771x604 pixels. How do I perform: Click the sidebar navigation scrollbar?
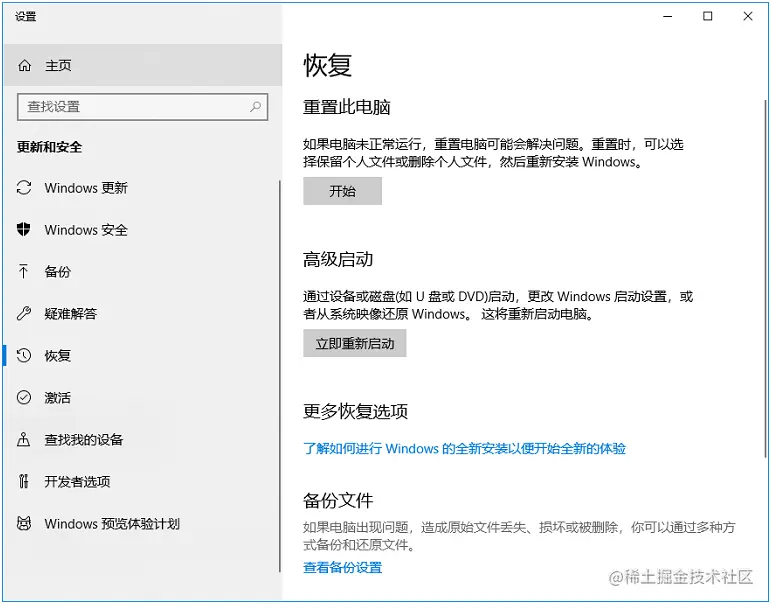click(x=280, y=376)
